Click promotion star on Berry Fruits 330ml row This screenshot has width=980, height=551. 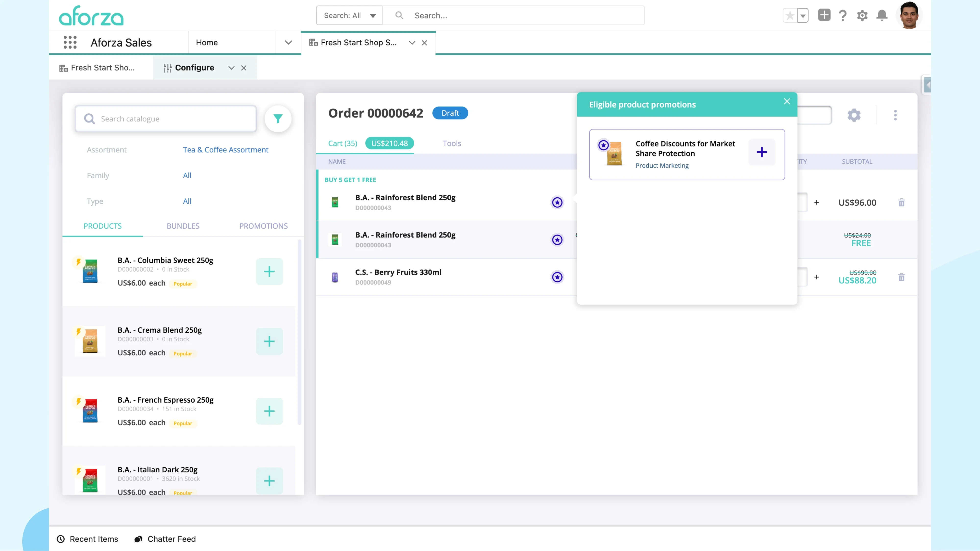[557, 277]
